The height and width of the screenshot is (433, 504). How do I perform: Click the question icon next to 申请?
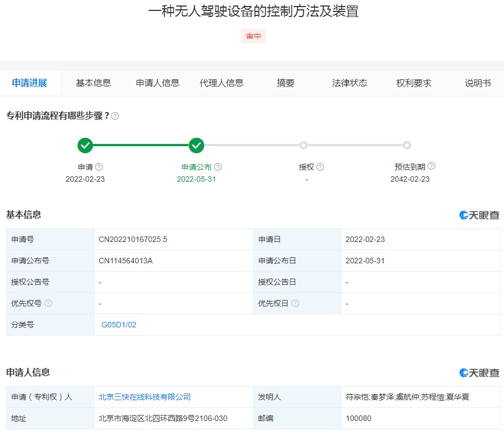pos(99,167)
